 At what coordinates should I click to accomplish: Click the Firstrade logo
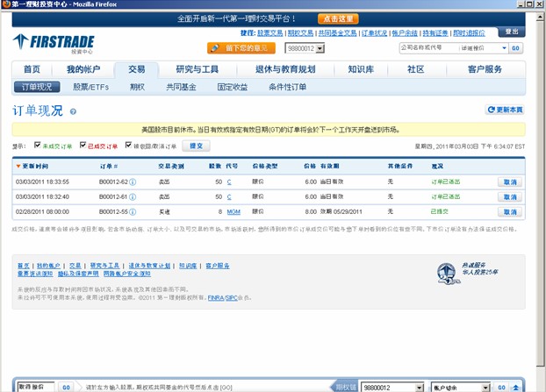click(x=56, y=42)
